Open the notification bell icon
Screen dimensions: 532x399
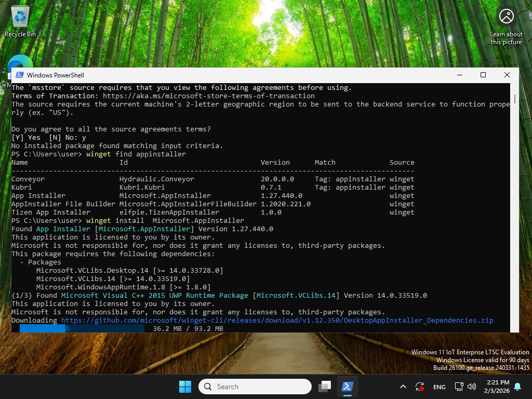[517, 387]
